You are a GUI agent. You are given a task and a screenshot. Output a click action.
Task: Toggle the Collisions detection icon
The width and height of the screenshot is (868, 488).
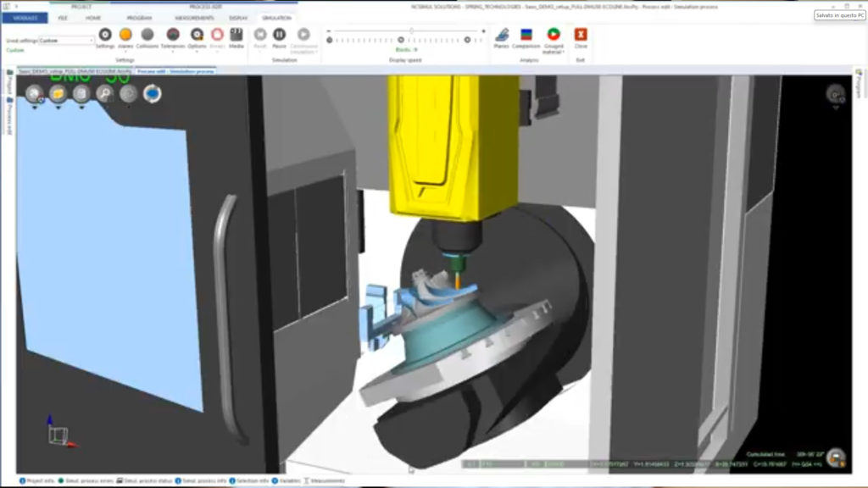point(147,36)
